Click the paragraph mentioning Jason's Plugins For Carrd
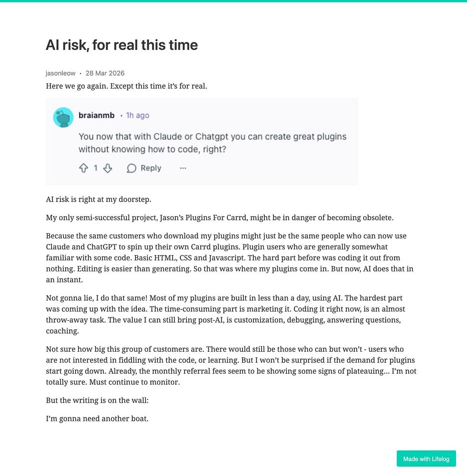This screenshot has height=476, width=467. (x=219, y=218)
